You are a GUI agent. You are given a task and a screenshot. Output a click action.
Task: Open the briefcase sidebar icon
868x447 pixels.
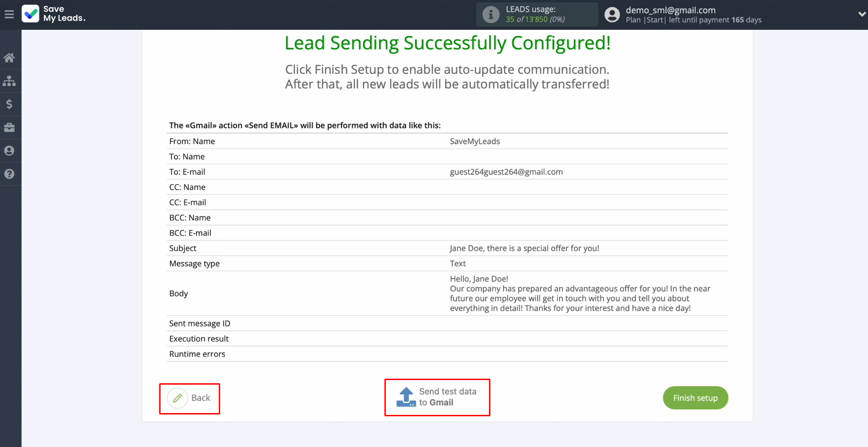[x=9, y=127]
